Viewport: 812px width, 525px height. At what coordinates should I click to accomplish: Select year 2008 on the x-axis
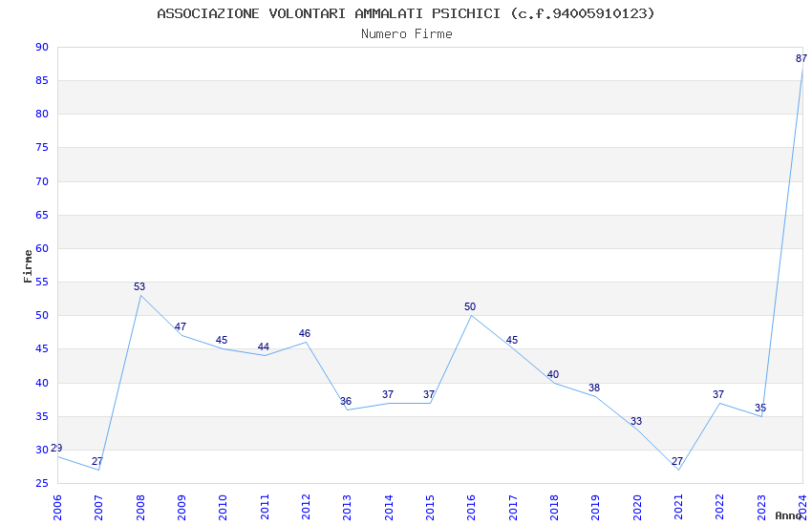(139, 508)
